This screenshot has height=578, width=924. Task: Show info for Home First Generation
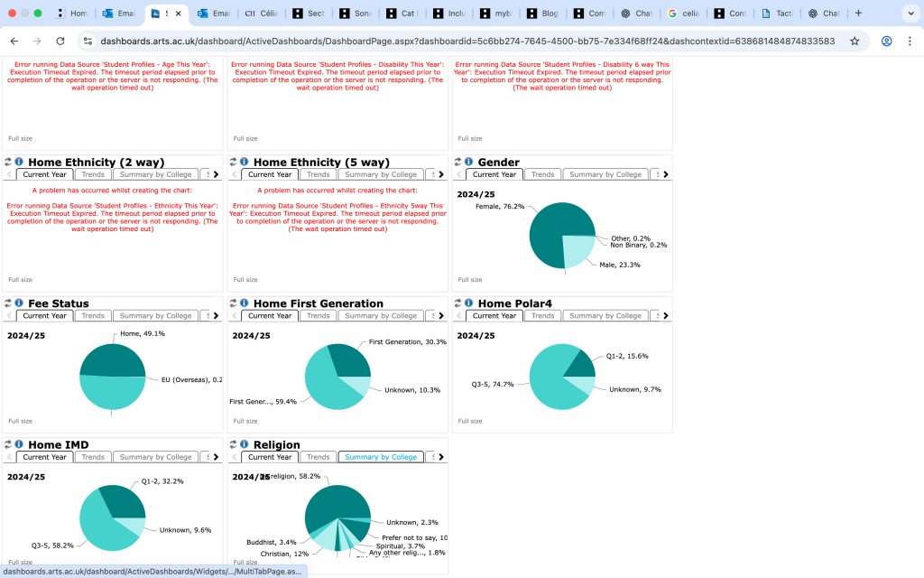(244, 303)
